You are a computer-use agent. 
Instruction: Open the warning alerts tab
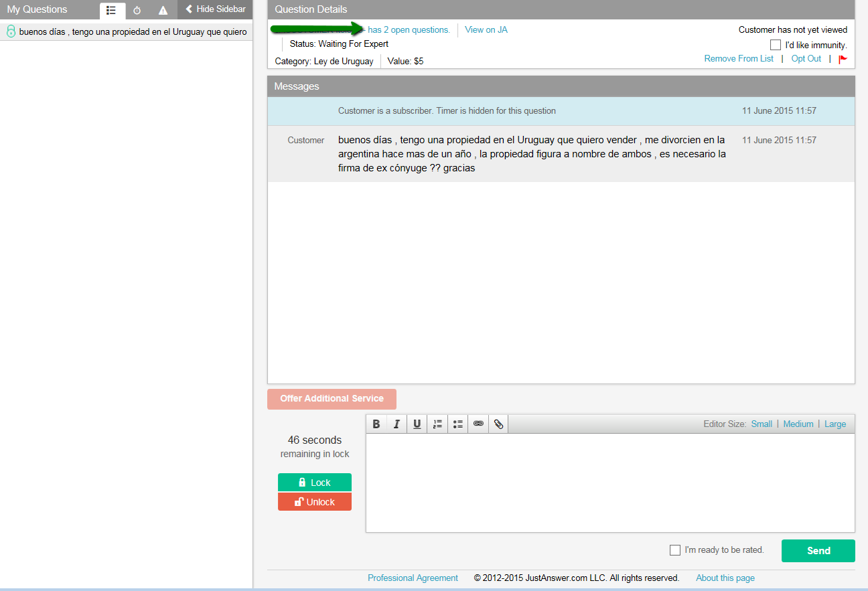click(x=163, y=10)
